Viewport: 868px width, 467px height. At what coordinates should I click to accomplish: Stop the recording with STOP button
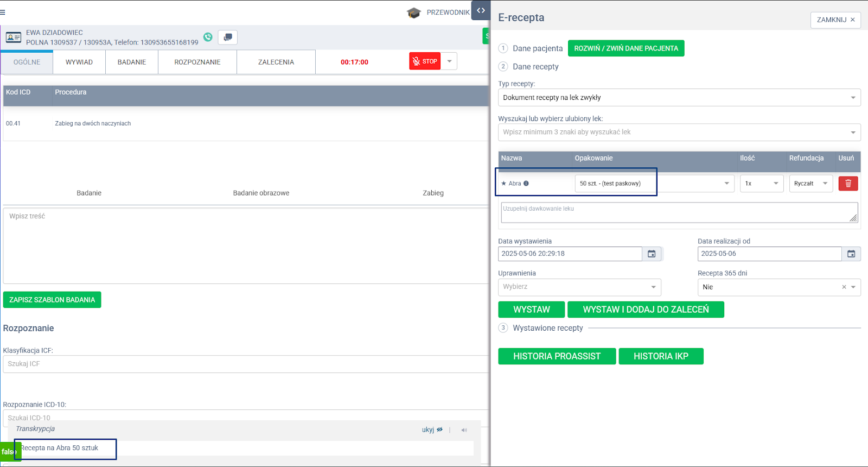click(x=425, y=61)
